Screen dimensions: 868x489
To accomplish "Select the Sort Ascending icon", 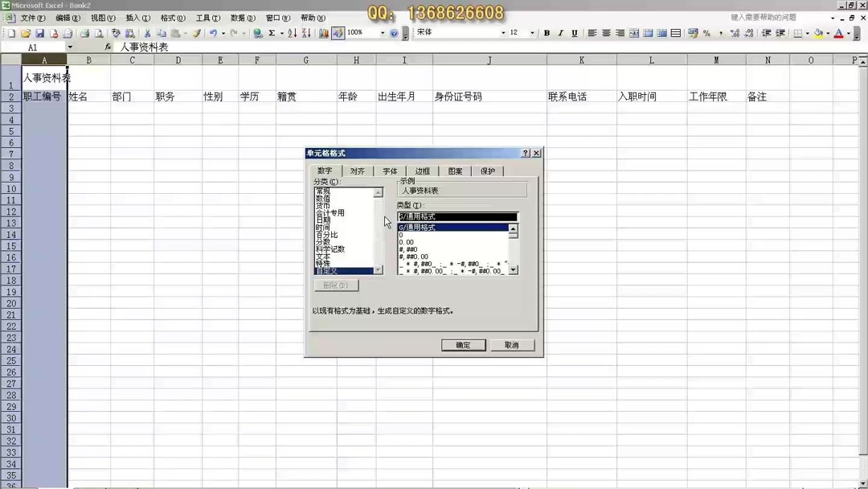I will (293, 34).
